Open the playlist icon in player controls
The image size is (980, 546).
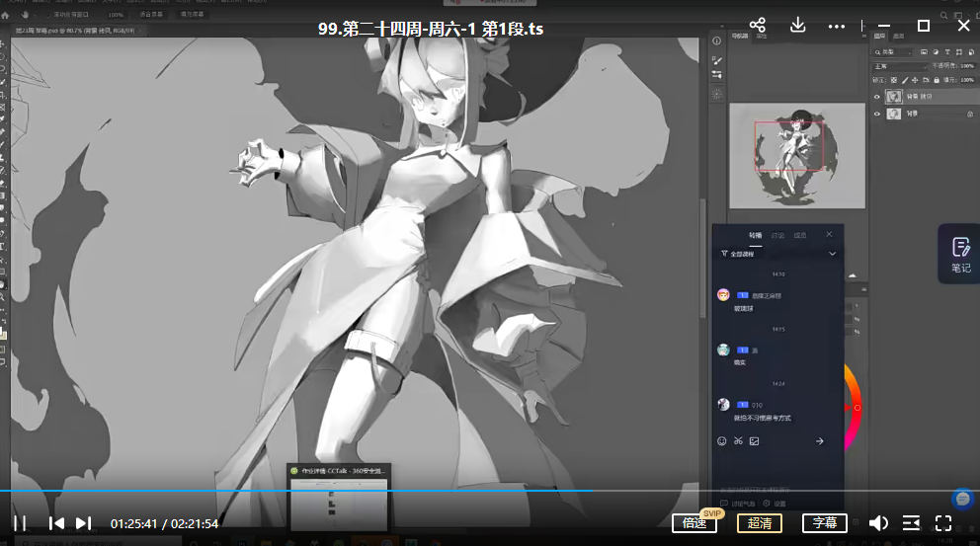pos(911,523)
